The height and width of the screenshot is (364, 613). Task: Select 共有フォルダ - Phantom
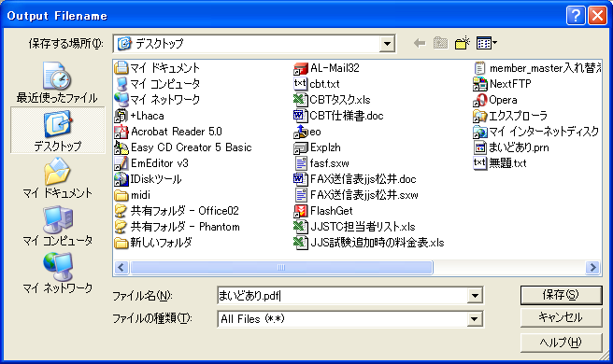178,227
